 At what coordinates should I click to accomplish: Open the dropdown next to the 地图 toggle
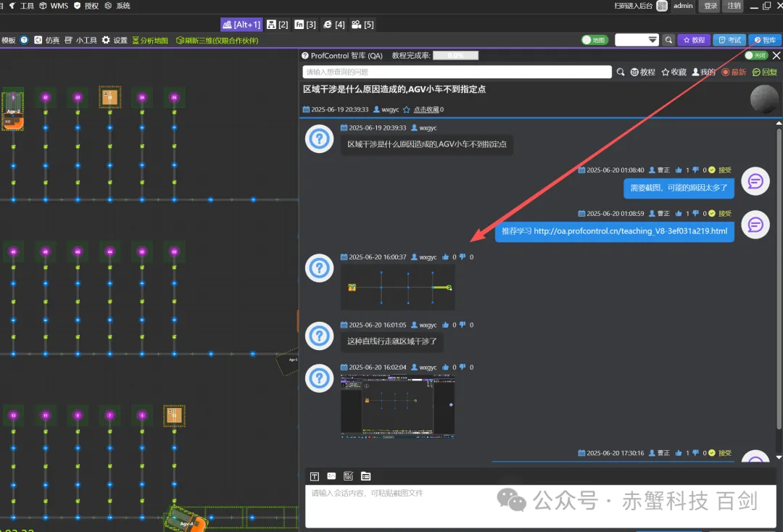click(637, 40)
